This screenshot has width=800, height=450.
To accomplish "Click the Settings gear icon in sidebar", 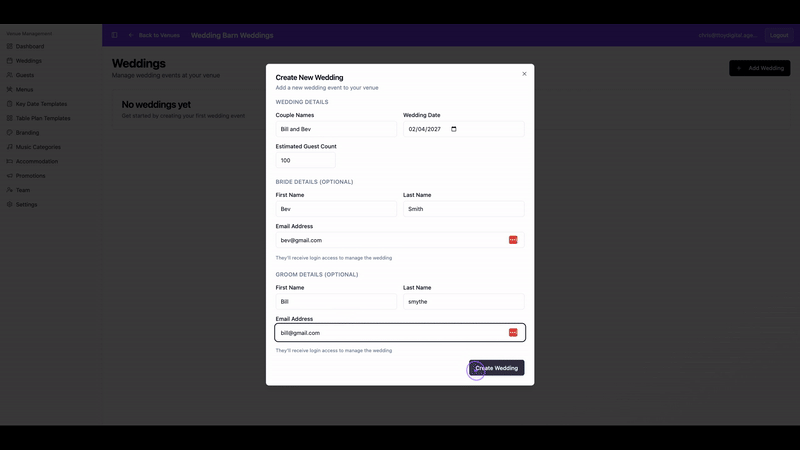I will pos(9,204).
